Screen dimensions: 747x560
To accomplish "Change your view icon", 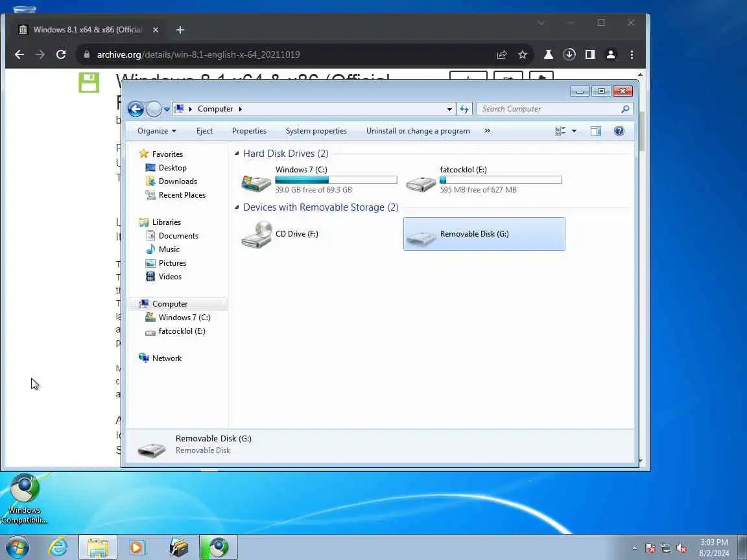I will click(560, 131).
